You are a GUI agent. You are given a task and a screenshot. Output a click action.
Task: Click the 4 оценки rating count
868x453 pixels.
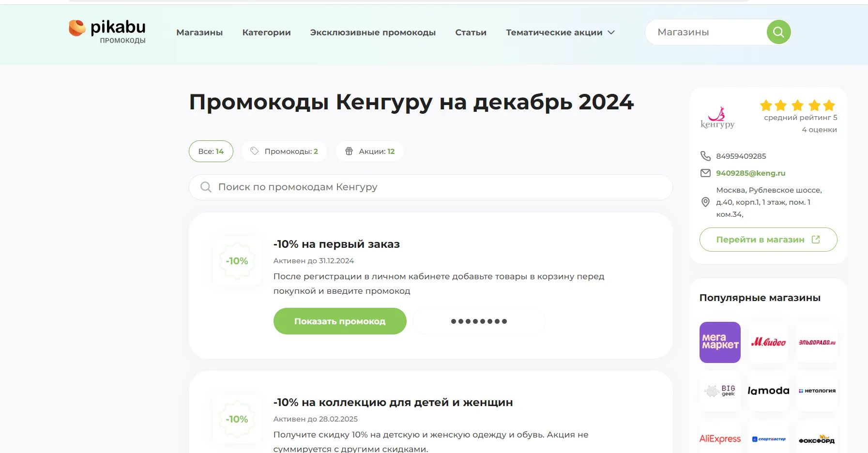819,129
